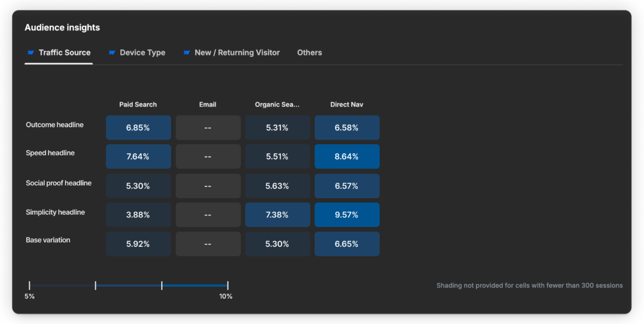This screenshot has height=324, width=644.
Task: Select the Simplicity headline row label
Action: click(55, 212)
